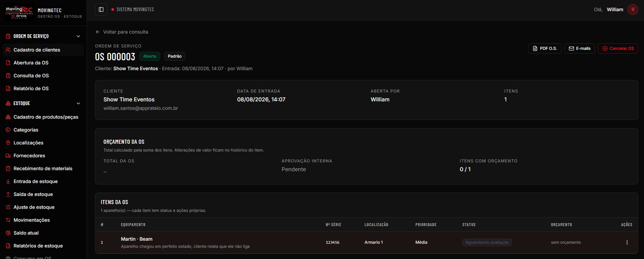Image resolution: width=644 pixels, height=259 pixels.
Task: Open Cadastro de clientes menu item
Action: pyautogui.click(x=43, y=50)
